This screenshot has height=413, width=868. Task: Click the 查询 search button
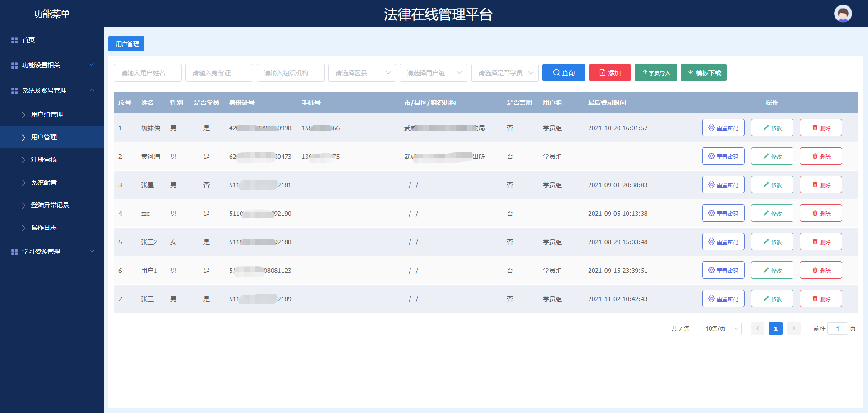tap(564, 72)
